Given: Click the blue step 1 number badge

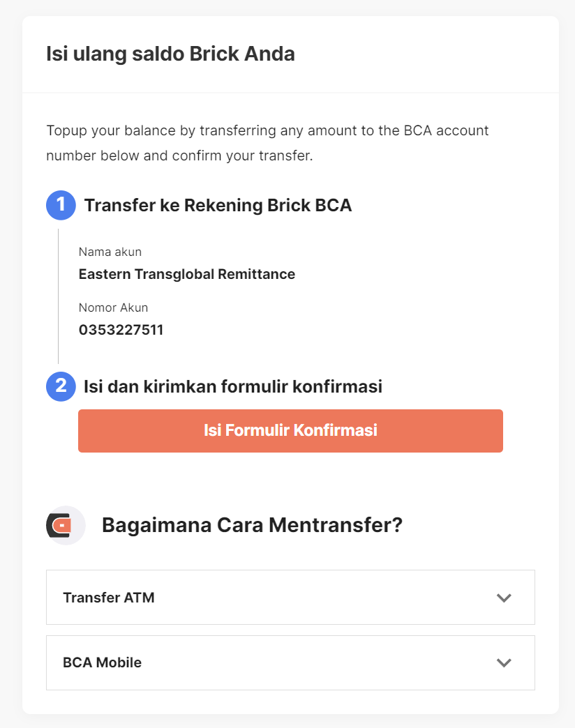Looking at the screenshot, I should (x=61, y=206).
